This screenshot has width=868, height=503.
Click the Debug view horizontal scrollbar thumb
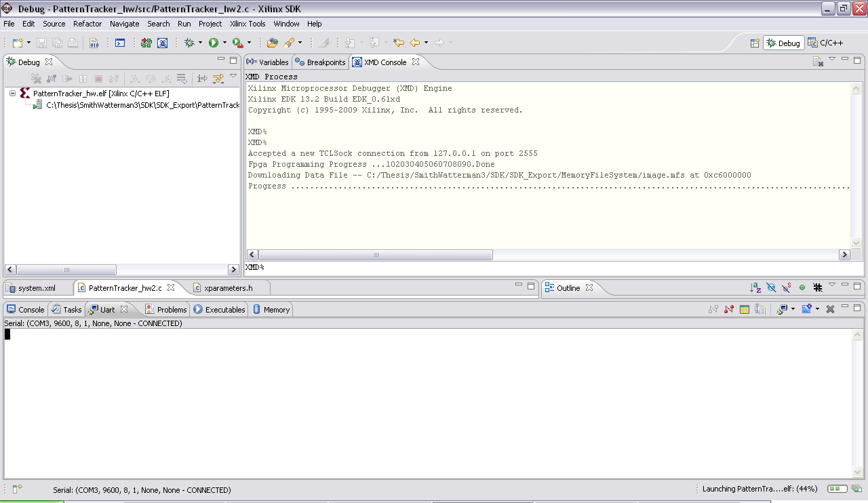tap(66, 269)
